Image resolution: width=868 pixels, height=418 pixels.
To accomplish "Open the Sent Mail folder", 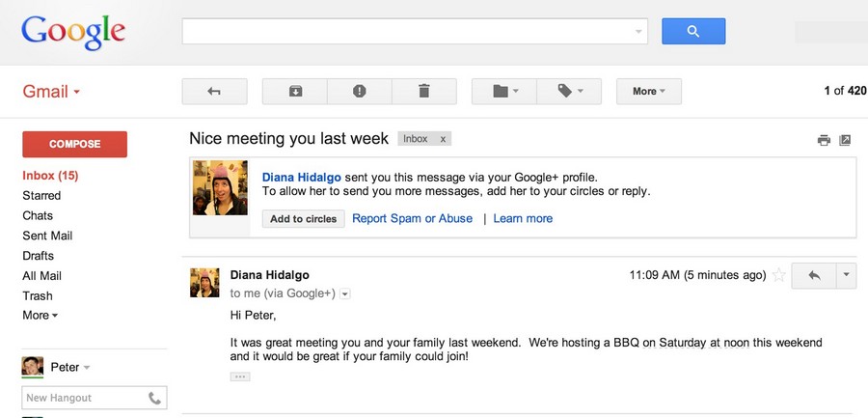I will (47, 236).
